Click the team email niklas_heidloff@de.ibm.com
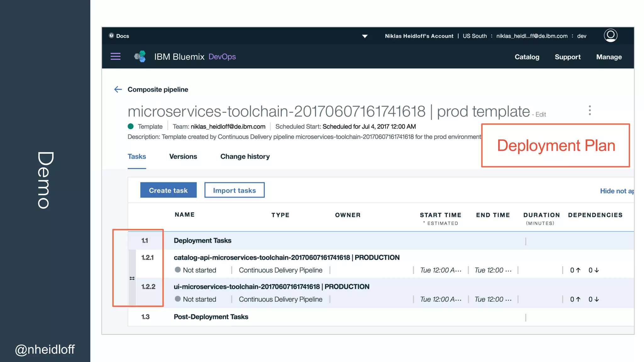The image size is (644, 362). (228, 127)
